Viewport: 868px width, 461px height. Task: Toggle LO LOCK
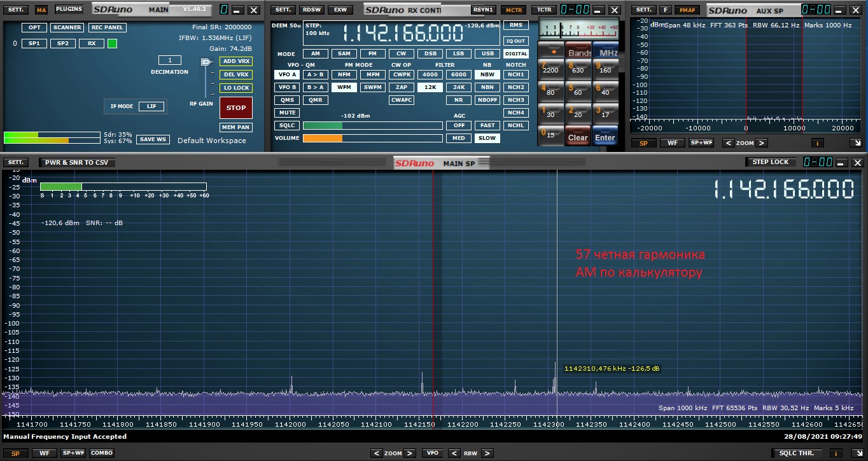point(235,88)
